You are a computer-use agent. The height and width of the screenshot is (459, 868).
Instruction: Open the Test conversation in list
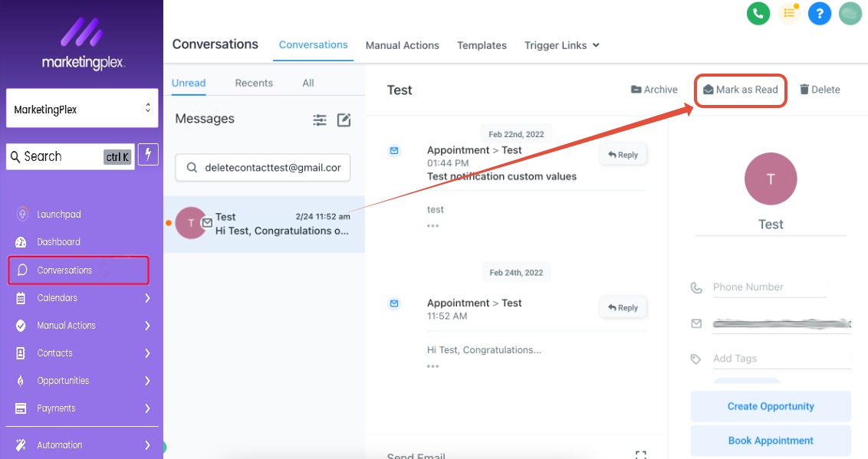point(264,224)
